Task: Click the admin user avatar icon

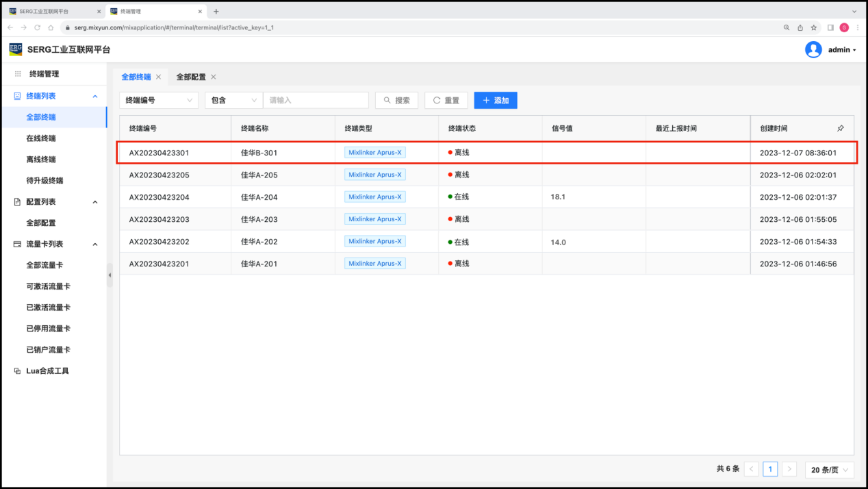Action: (x=813, y=50)
